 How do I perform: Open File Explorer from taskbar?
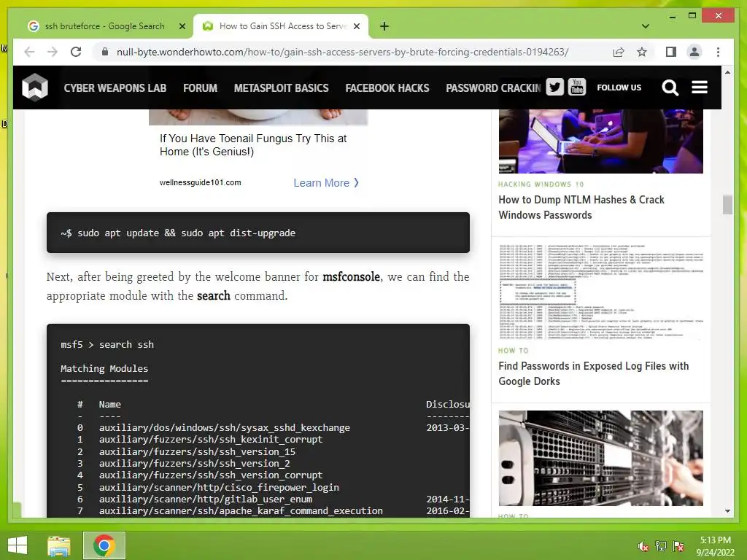(x=59, y=545)
